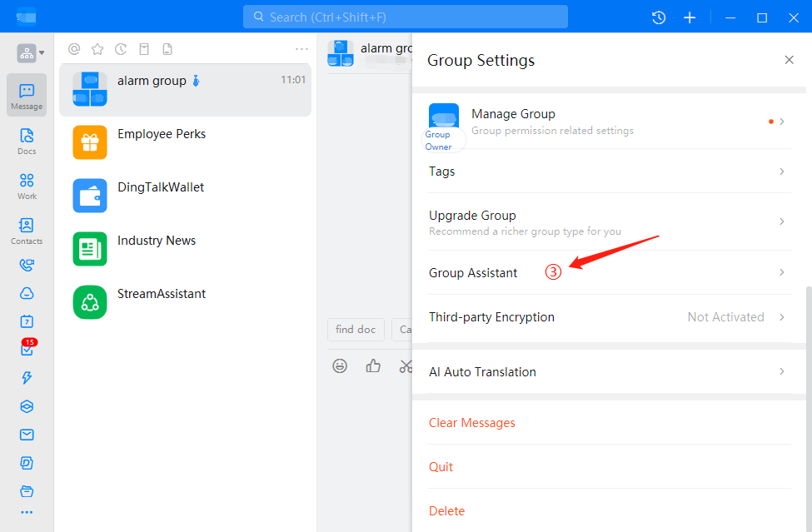Go to Contacts in left sidebar
812x532 pixels.
27,231
